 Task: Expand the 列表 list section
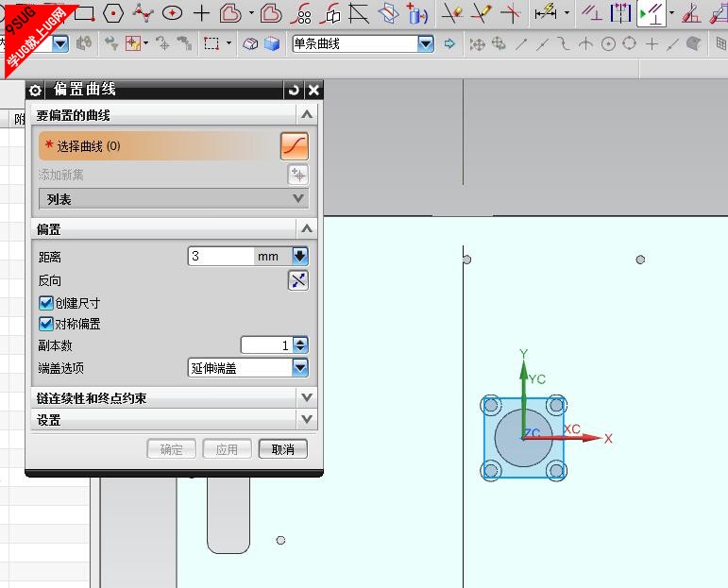click(173, 199)
